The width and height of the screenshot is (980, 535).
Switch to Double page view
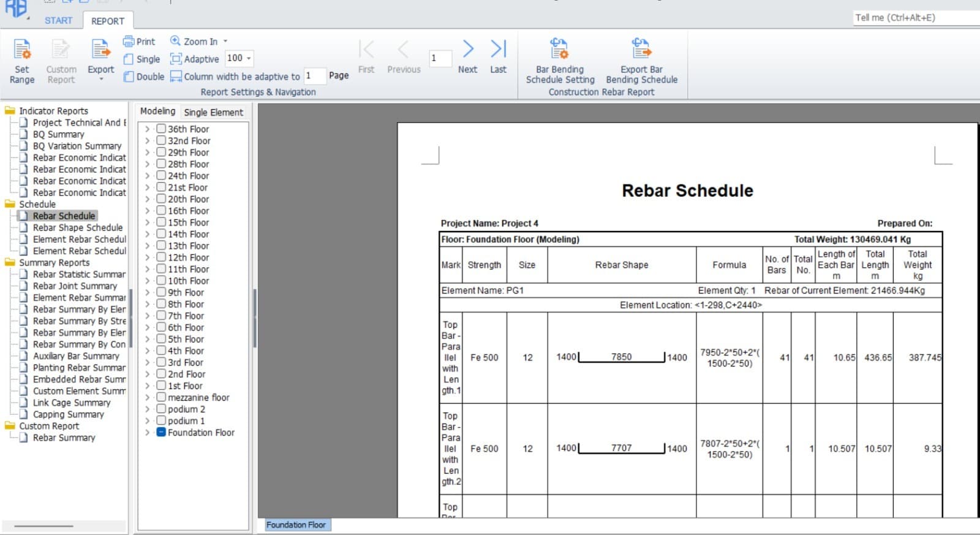click(144, 77)
